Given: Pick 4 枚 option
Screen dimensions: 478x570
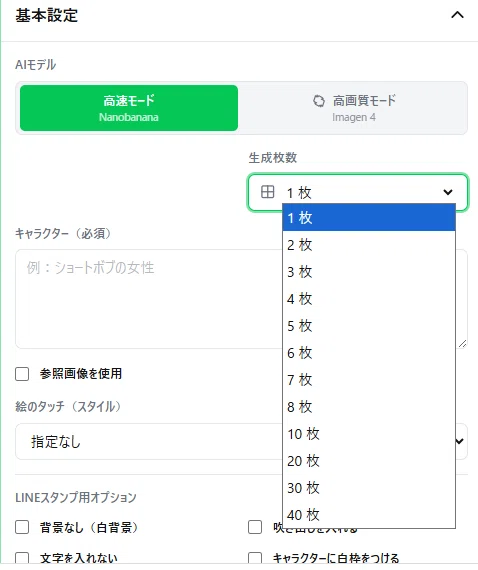Looking at the screenshot, I should coord(369,299).
